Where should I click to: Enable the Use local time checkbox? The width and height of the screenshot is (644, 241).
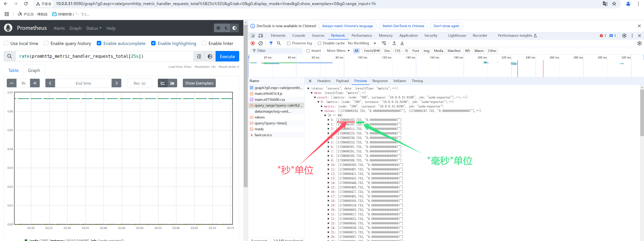(6, 43)
